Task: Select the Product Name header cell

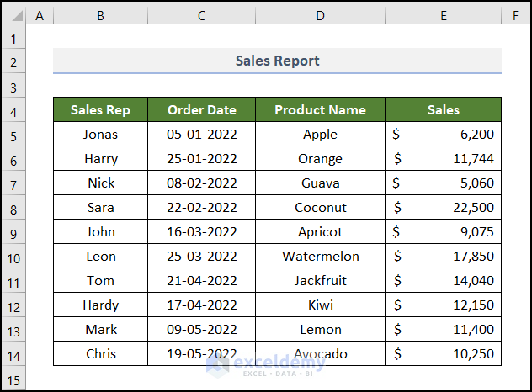Action: [x=320, y=109]
